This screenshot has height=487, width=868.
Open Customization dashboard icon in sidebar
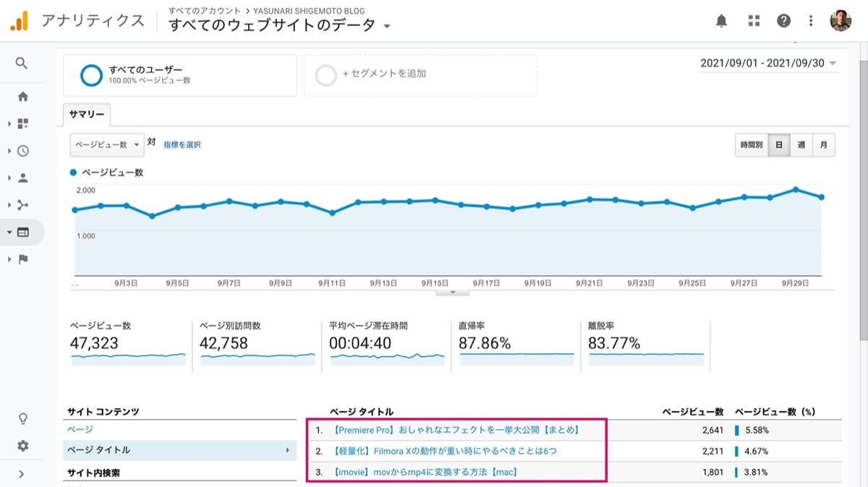22,124
